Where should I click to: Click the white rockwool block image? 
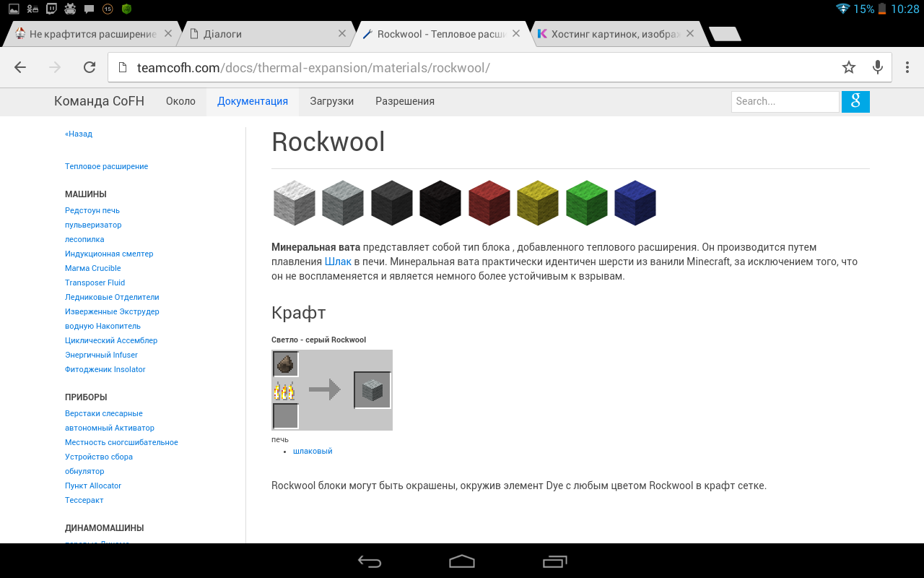click(294, 203)
